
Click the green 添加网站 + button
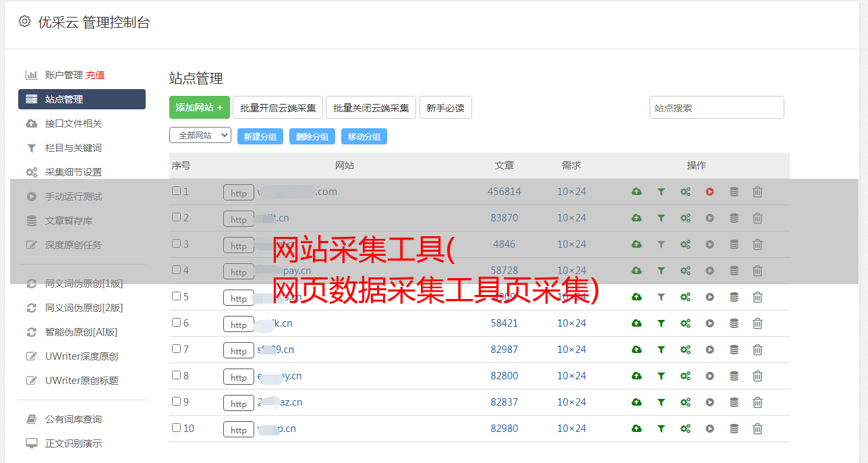[200, 107]
